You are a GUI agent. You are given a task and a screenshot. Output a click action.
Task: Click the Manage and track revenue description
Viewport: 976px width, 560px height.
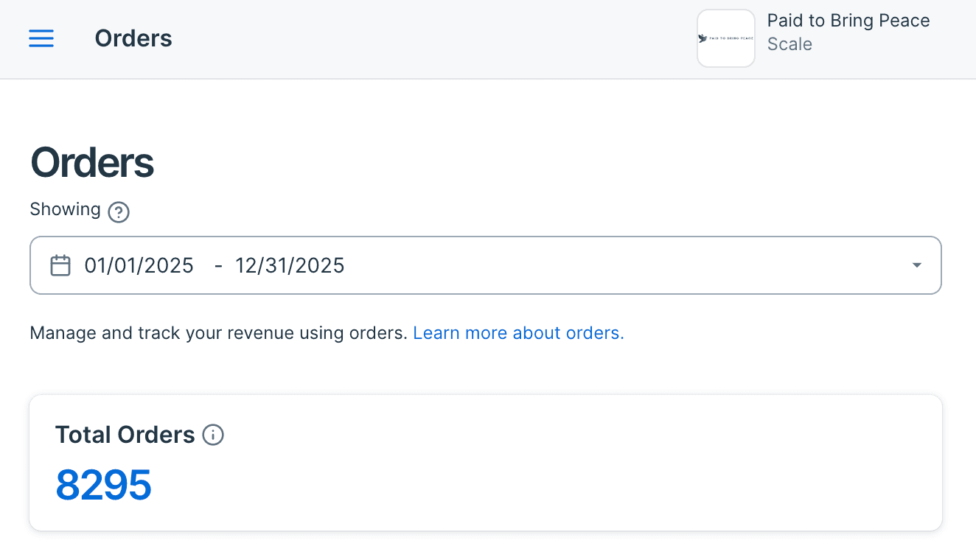(218, 333)
